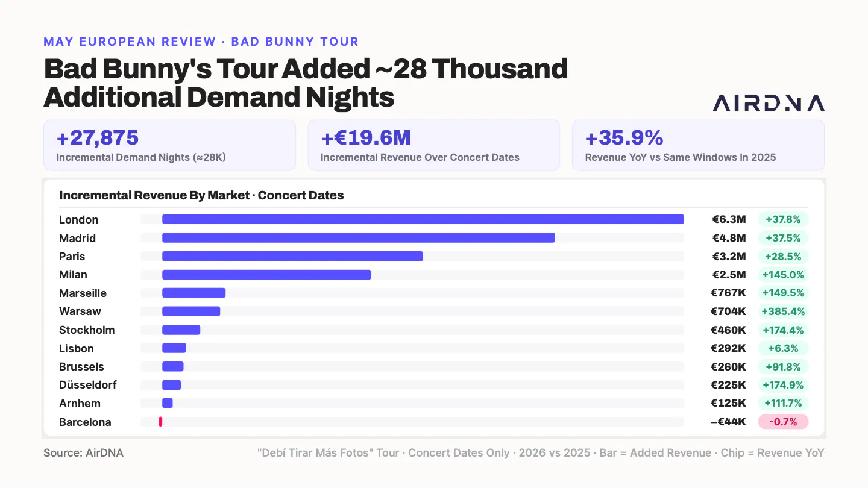Image resolution: width=868 pixels, height=488 pixels.
Task: Select the +€19.6M incremental revenue card
Action: click(434, 145)
